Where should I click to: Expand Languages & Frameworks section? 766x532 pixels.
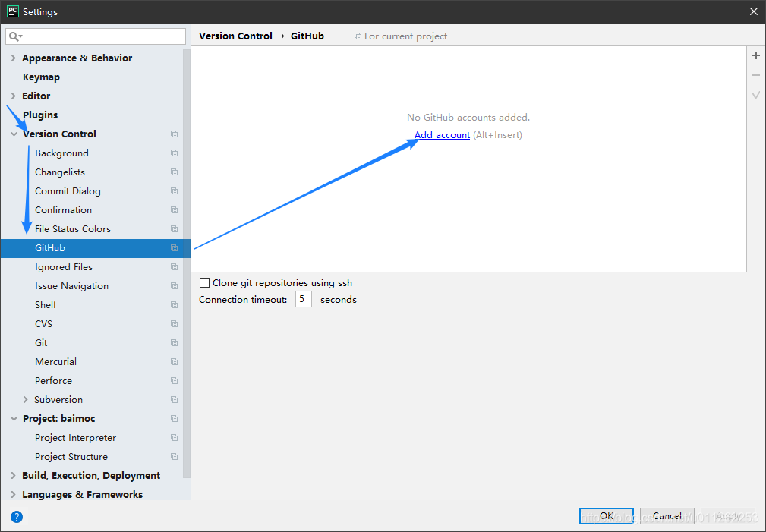click(x=13, y=494)
